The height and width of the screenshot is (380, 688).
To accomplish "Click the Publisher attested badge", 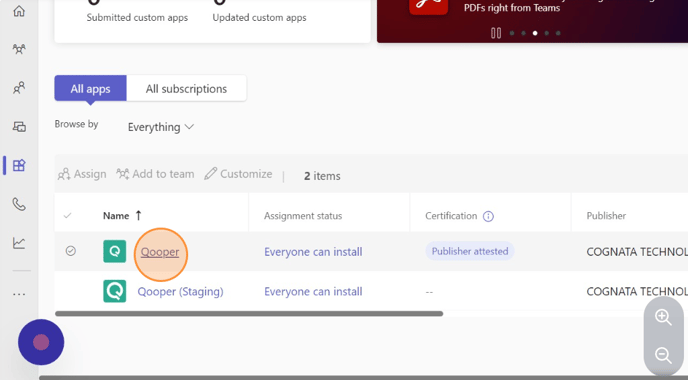I will 470,251.
